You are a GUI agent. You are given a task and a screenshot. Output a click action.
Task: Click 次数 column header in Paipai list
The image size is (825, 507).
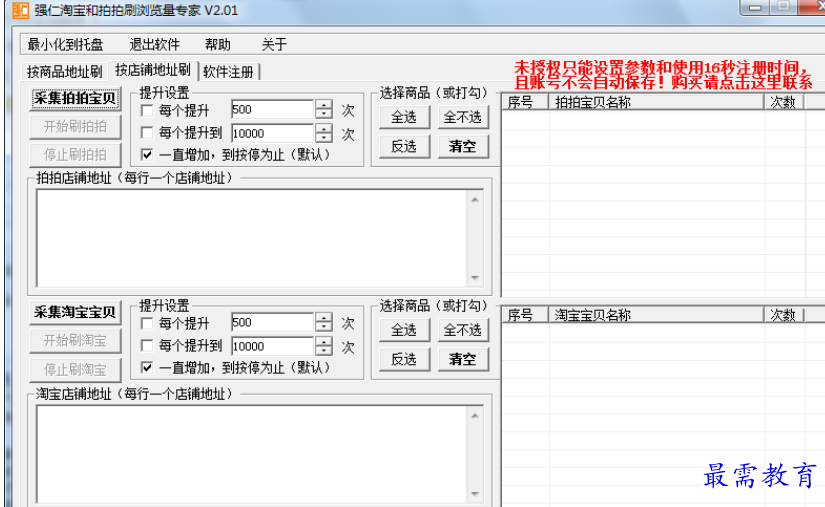point(783,102)
